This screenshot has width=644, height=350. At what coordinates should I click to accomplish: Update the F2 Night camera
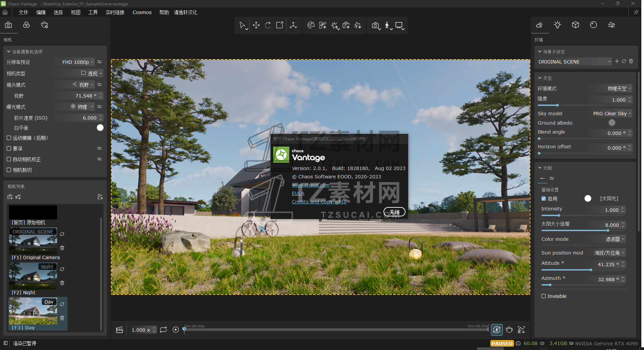(x=62, y=269)
